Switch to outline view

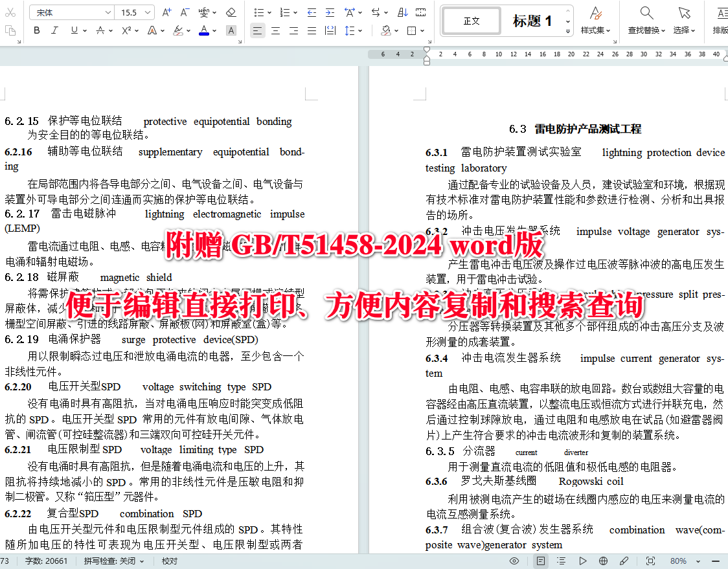click(562, 561)
